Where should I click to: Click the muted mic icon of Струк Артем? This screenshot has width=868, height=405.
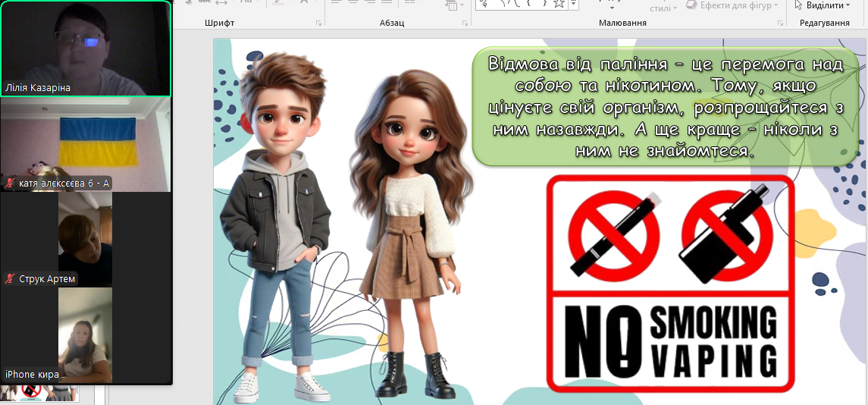9,278
